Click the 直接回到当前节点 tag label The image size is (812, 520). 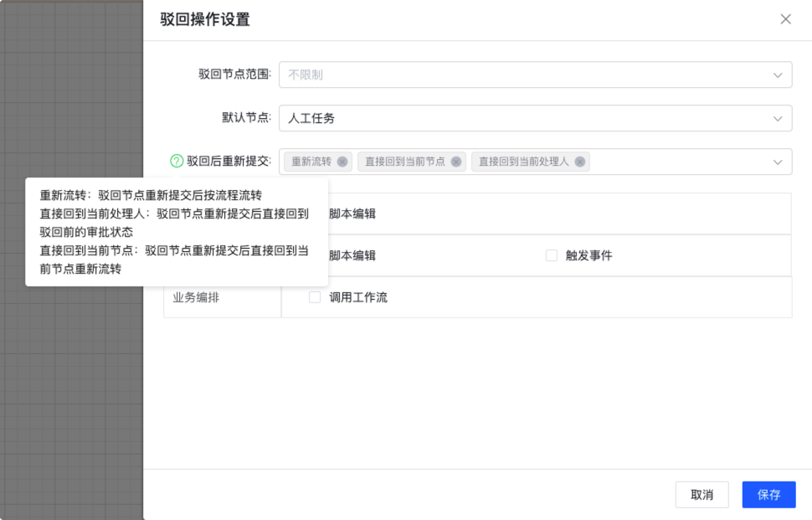tap(405, 162)
